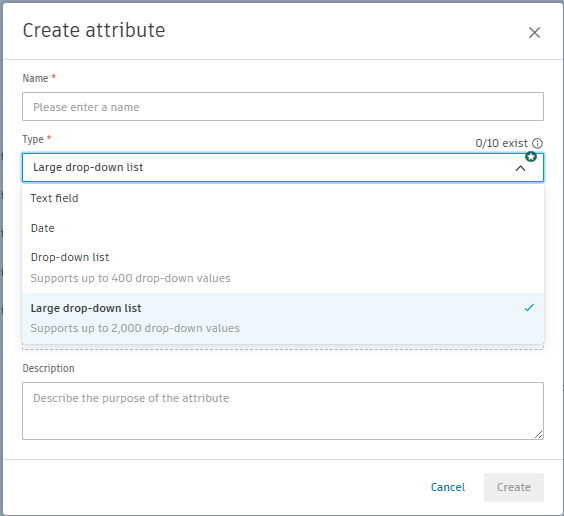
Task: Close the Create attribute dialog
Action: (x=534, y=33)
